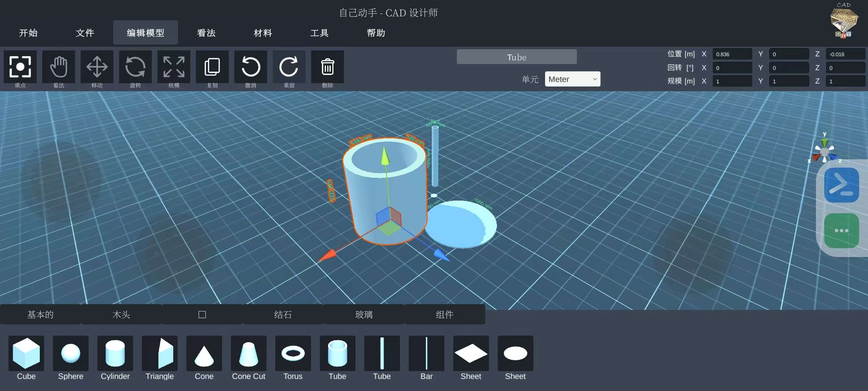This screenshot has width=868, height=391.
Task: Delete selection with 删除 trash icon
Action: tap(327, 67)
